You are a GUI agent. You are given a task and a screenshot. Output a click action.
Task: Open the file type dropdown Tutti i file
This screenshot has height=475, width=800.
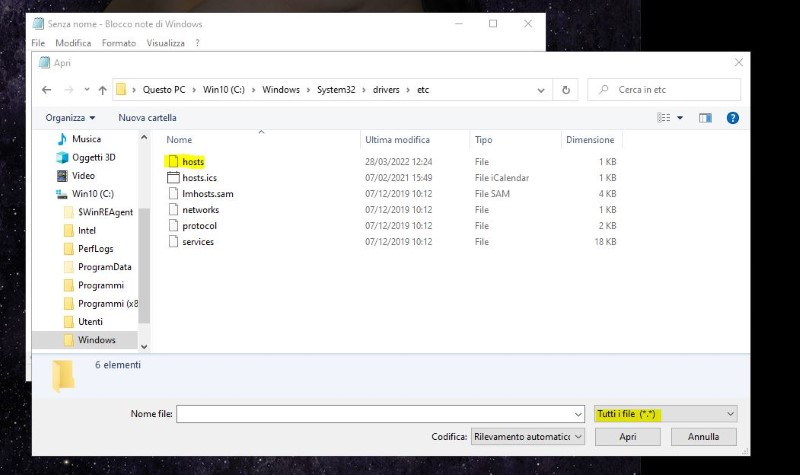[x=665, y=414]
